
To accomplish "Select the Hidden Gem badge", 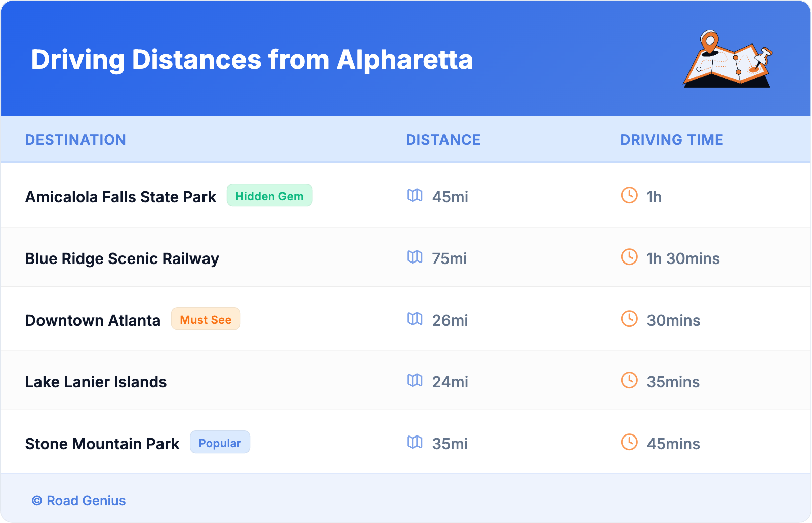I will (x=269, y=196).
